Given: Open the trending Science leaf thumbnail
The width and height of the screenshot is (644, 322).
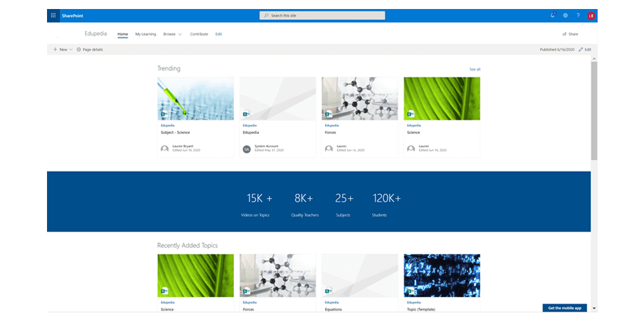Looking at the screenshot, I should (x=442, y=99).
